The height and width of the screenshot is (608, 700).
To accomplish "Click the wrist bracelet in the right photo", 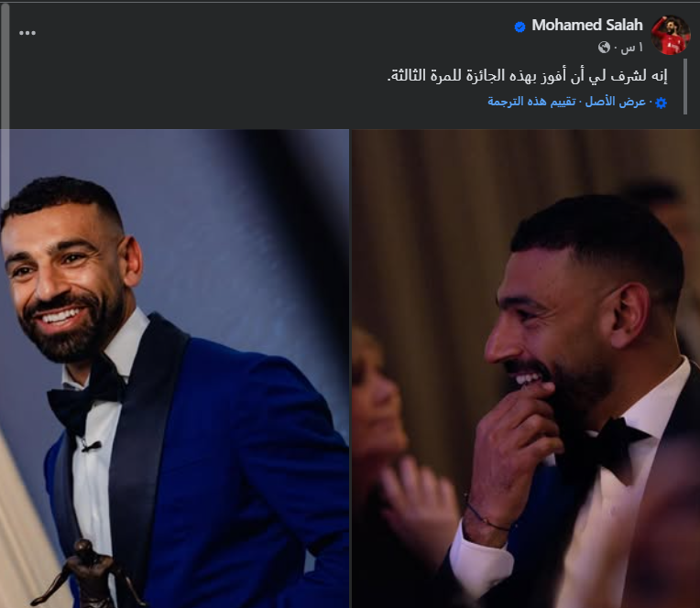I will pos(487,517).
